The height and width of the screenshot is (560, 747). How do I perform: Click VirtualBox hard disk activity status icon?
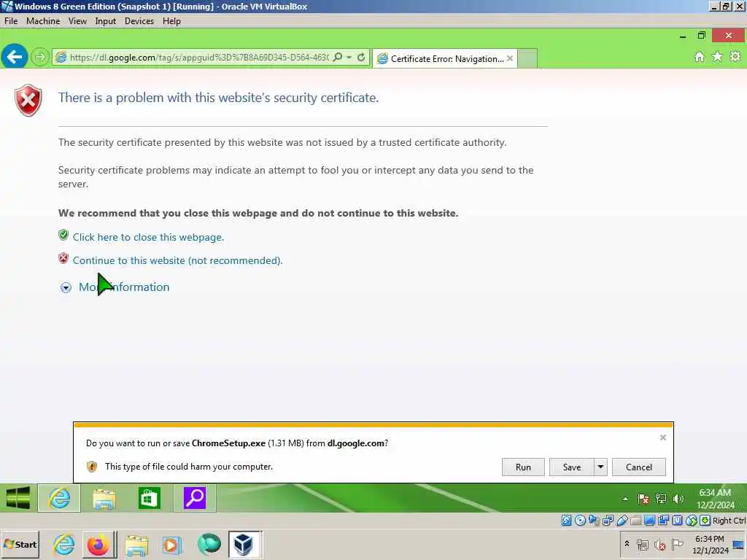pos(566,521)
